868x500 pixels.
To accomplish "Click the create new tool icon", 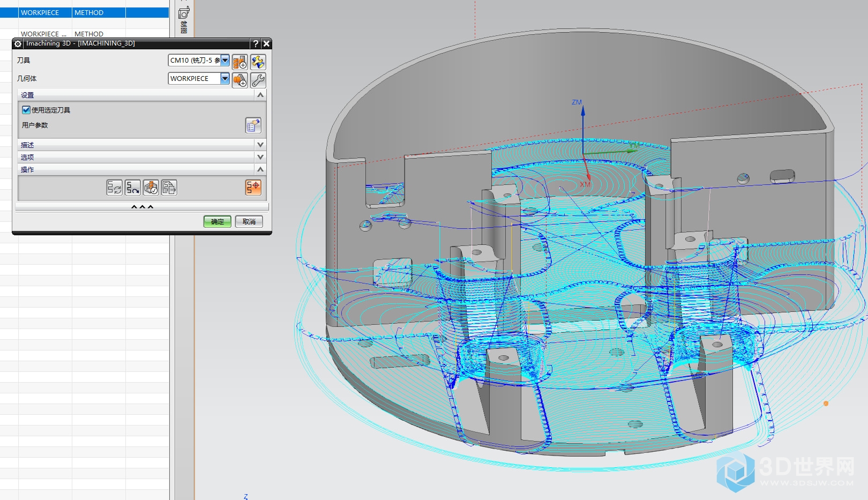I will coord(240,62).
